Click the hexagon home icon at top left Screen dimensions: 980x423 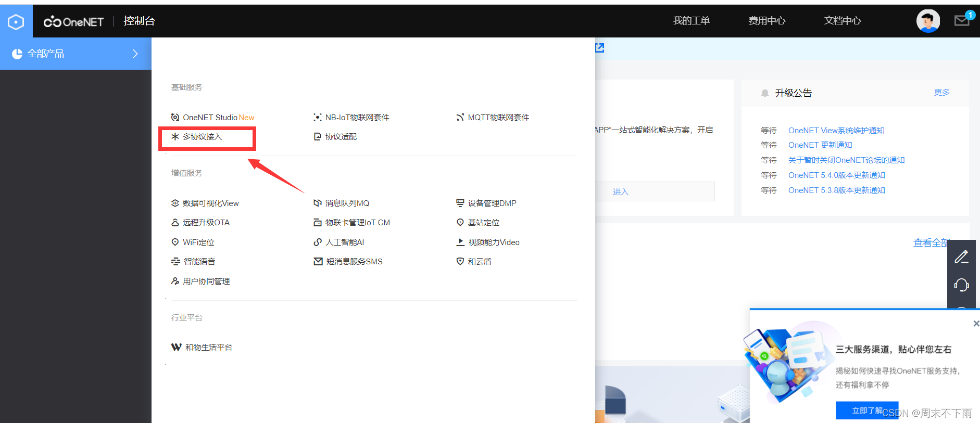click(16, 22)
